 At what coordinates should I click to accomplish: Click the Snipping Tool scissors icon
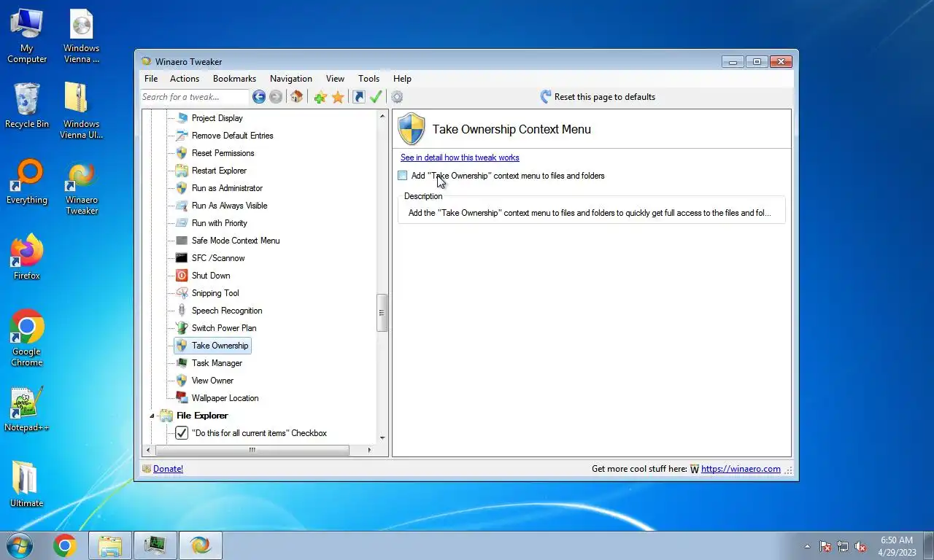(x=182, y=293)
